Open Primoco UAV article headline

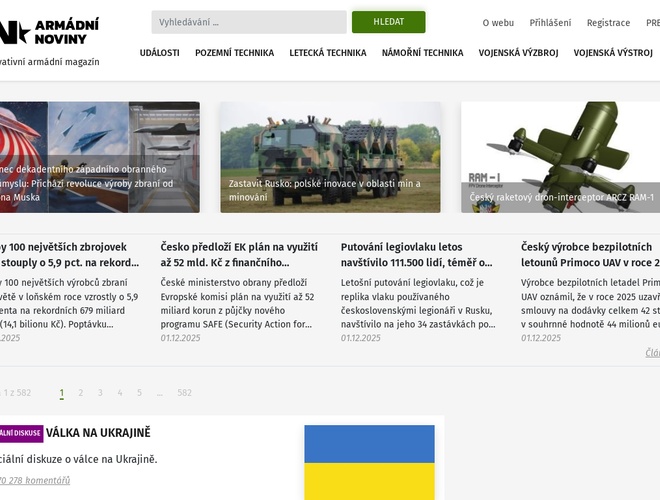(x=590, y=254)
